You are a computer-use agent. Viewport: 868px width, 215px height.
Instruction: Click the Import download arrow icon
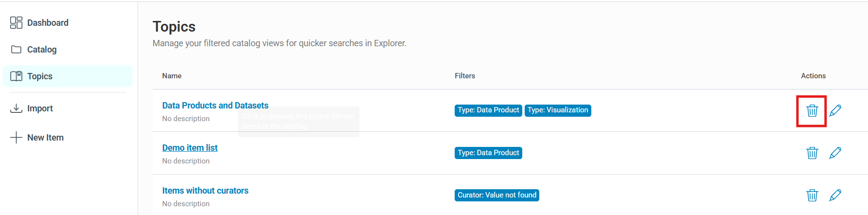pyautogui.click(x=17, y=108)
